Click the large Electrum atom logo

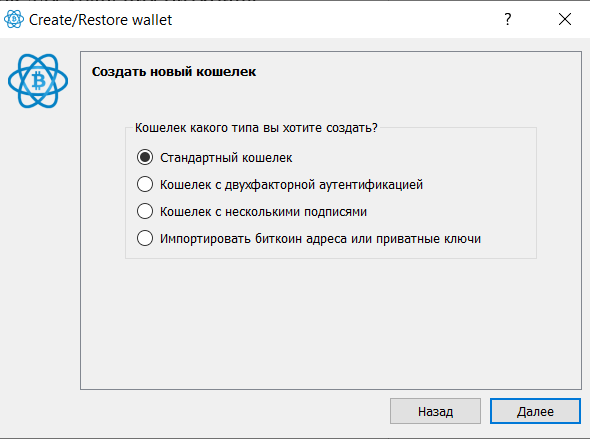click(x=38, y=81)
